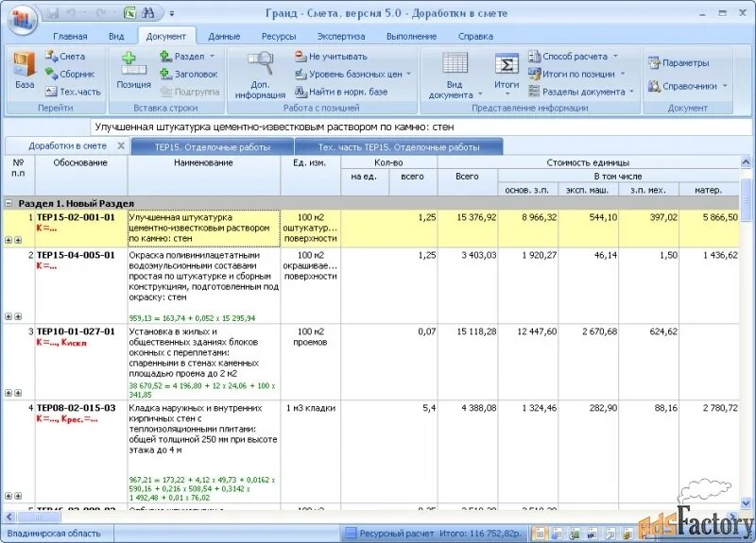This screenshot has height=543, width=756.
Task: Expand the Вид документа dropdown arrow
Action: 480,94
